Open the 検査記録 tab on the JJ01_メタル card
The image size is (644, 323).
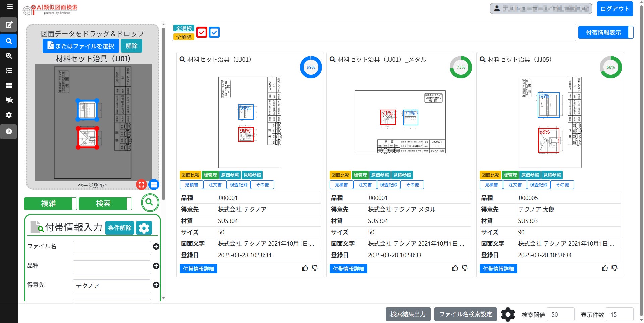(x=388, y=185)
